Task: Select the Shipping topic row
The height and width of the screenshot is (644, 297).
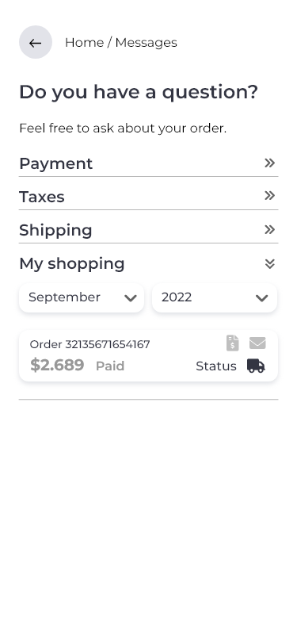Action: tap(149, 230)
